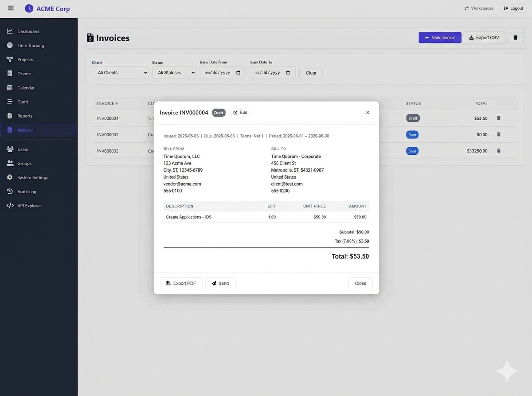Click the Close button in dialog footer

point(360,283)
